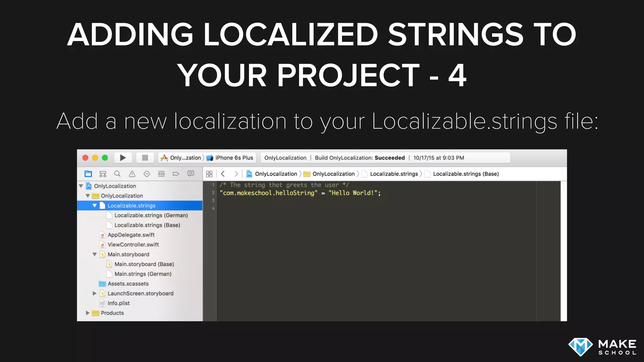Select Main.storyboard in navigator

125,254
